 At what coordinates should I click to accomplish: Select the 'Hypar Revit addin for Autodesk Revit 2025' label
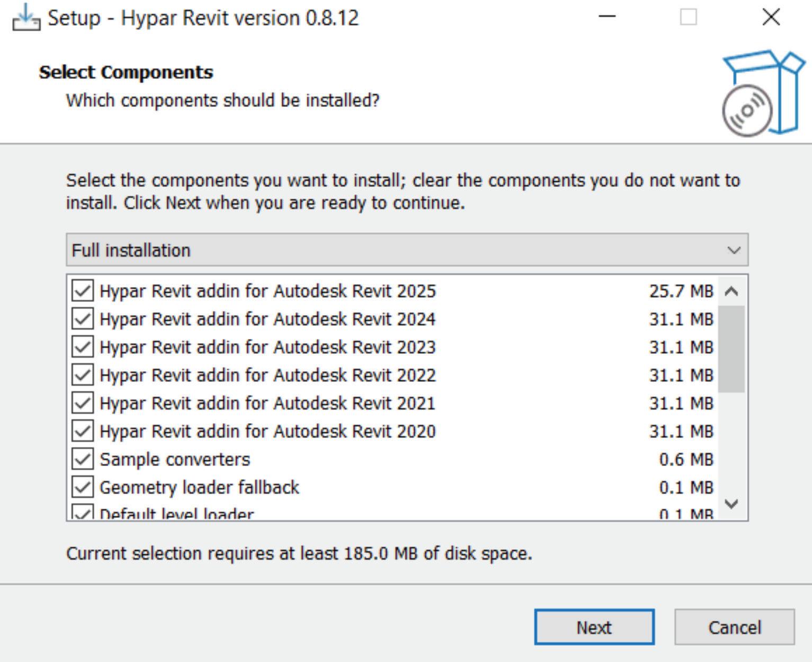coord(267,291)
